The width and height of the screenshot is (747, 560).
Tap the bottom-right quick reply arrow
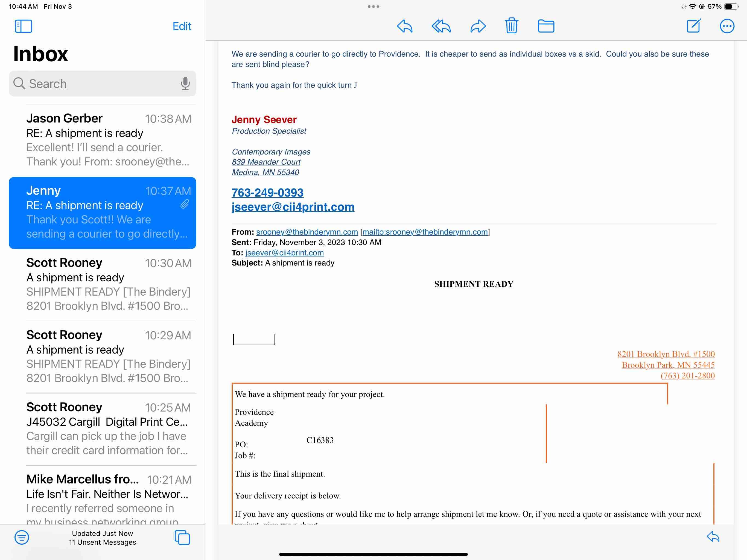[x=713, y=536]
